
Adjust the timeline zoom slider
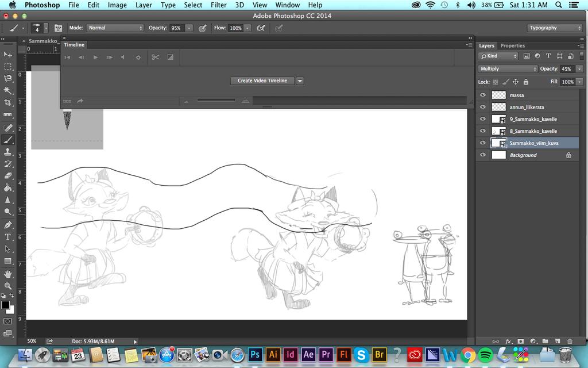(216, 100)
